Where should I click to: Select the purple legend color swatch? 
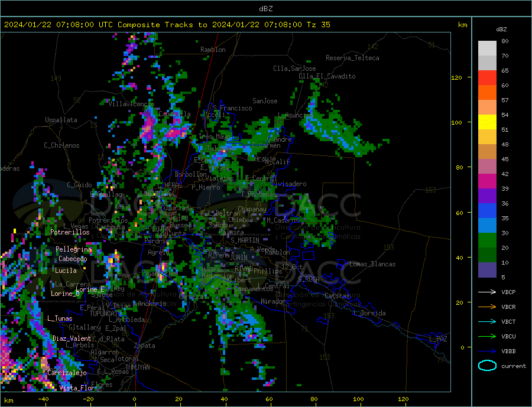(x=487, y=196)
